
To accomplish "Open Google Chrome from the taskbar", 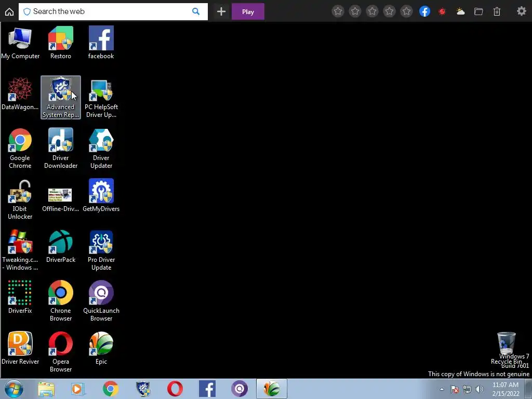I will pos(110,389).
